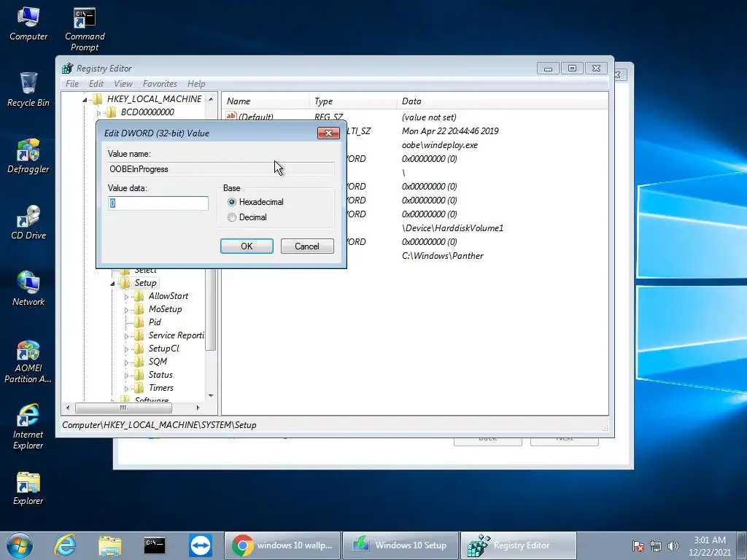Viewport: 747px width, 560px height.
Task: Open the Computer desktop icon
Action: 28,23
